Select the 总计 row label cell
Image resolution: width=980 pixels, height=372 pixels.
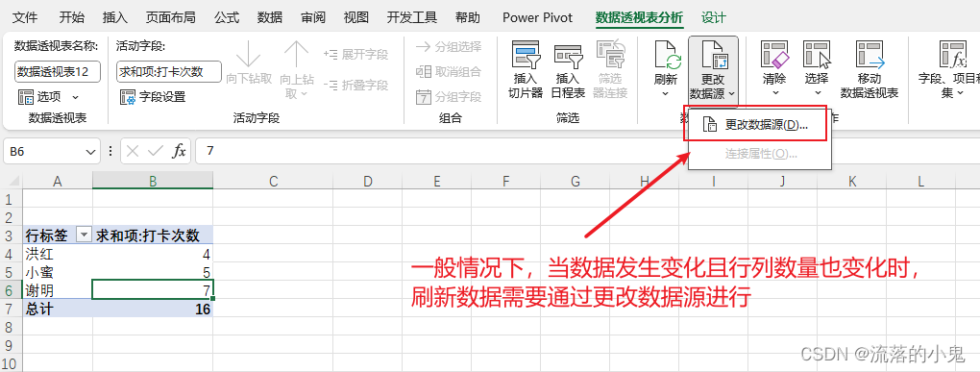coord(58,309)
